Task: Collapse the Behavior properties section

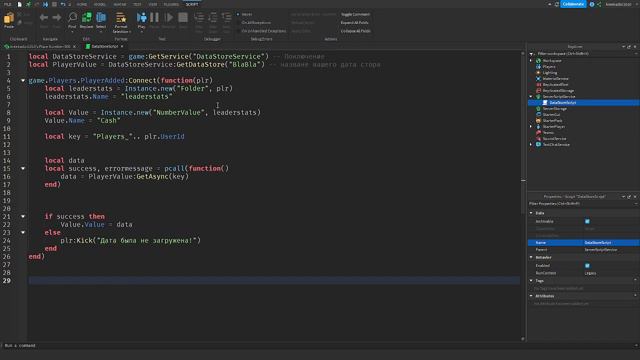Action: pyautogui.click(x=531, y=257)
